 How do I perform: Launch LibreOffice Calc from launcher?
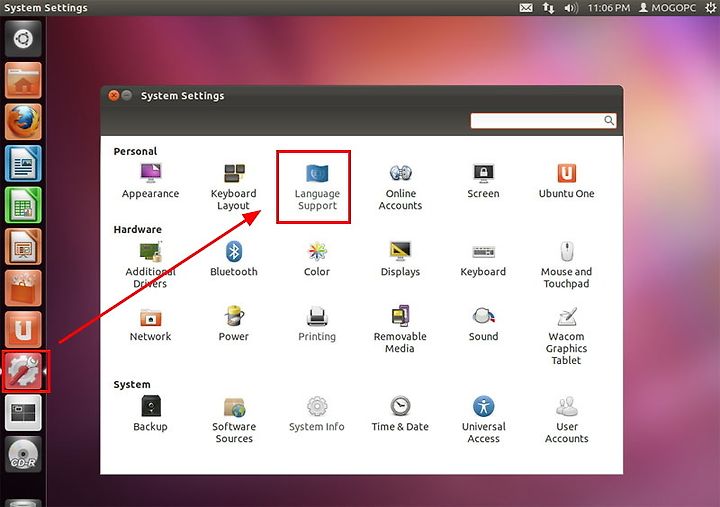click(x=23, y=205)
